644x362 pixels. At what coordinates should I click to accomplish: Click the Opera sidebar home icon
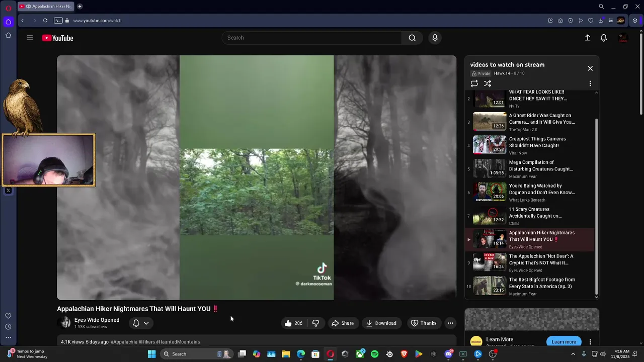point(8,22)
